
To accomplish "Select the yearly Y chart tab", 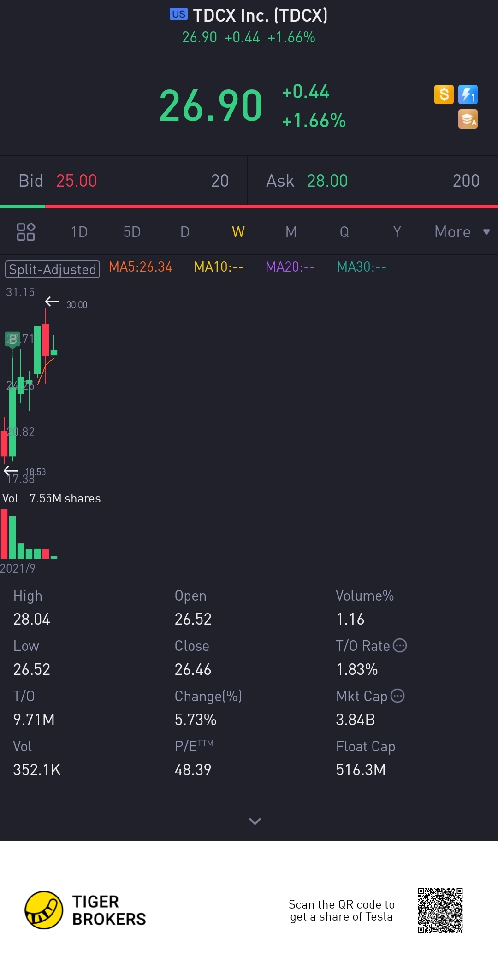I will [397, 232].
